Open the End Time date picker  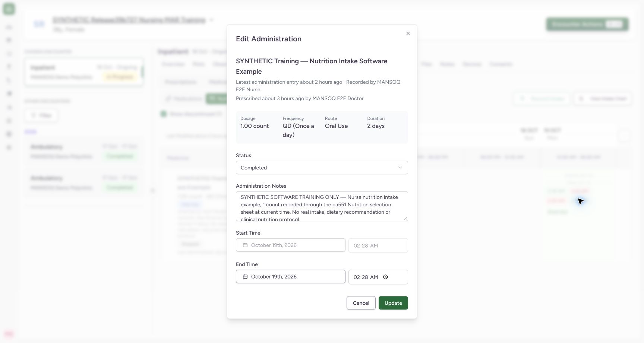tap(291, 277)
